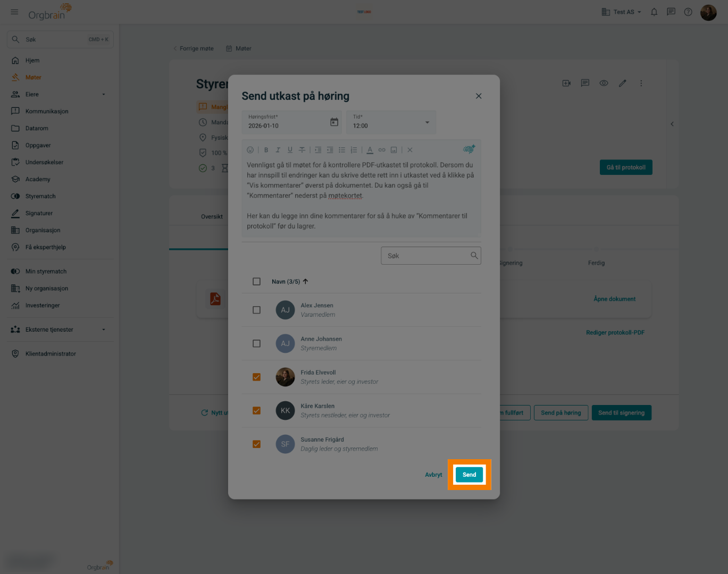Check the box for Alex Jensen
Viewport: 728px width, 574px height.
click(256, 310)
